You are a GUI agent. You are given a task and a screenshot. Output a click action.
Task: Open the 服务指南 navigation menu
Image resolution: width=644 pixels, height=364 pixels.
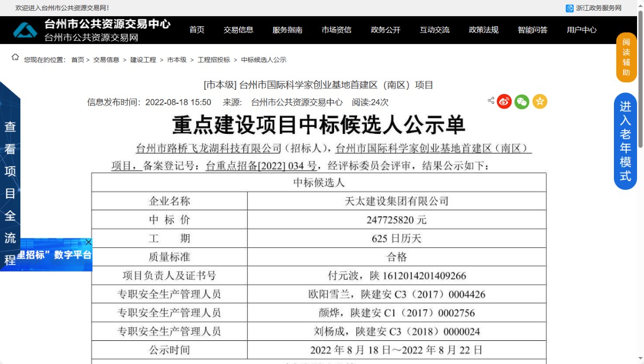pyautogui.click(x=287, y=30)
